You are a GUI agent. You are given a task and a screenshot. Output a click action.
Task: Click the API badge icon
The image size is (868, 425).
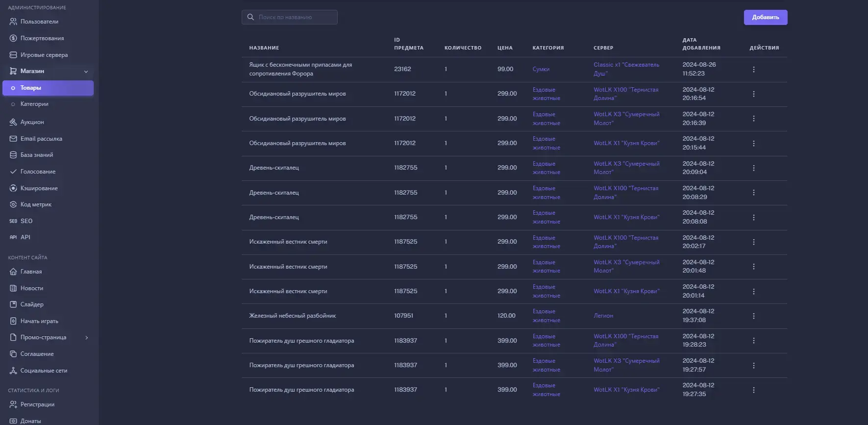pos(13,237)
